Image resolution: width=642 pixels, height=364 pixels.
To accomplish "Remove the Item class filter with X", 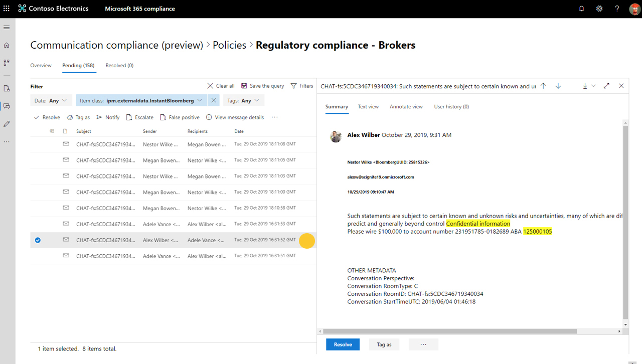I will tap(214, 101).
